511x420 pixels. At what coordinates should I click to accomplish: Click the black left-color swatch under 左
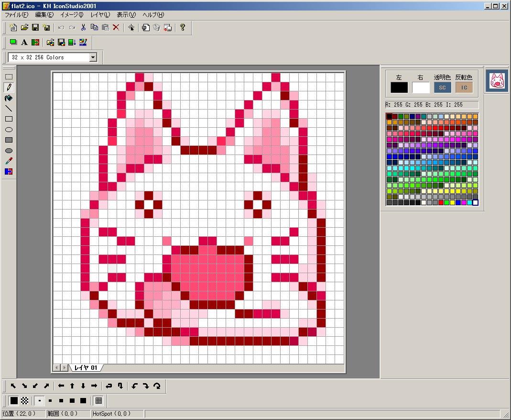tap(399, 88)
